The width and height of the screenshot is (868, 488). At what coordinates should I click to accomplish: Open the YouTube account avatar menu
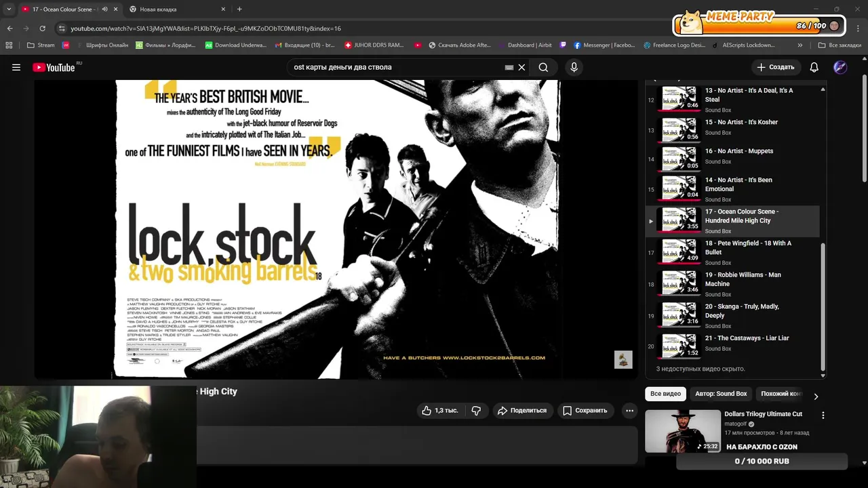[x=840, y=67]
